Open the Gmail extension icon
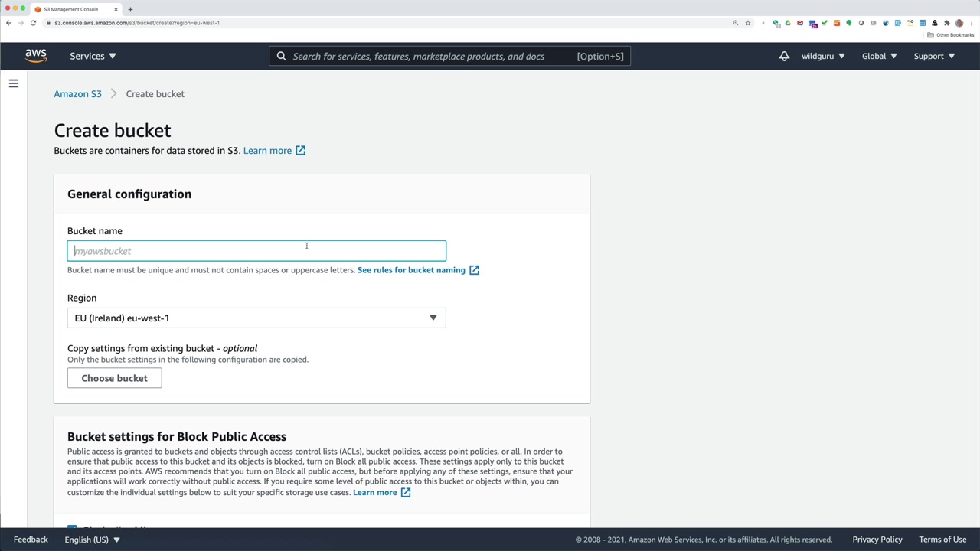 800,23
